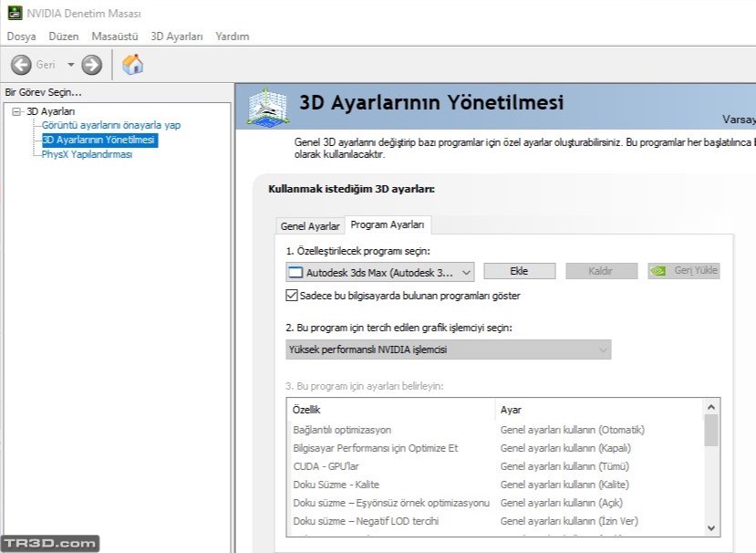This screenshot has width=756, height=553.
Task: Click the Autodesk 3ds Max program icon
Action: click(x=295, y=272)
